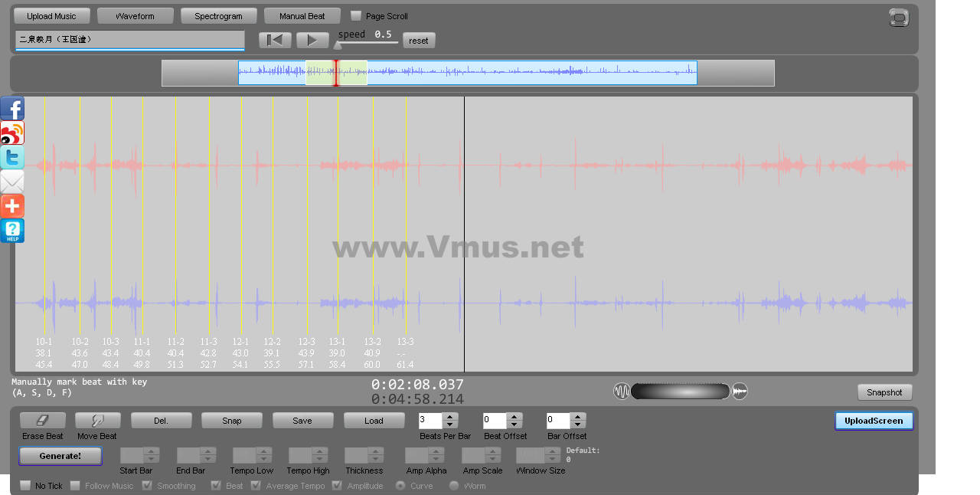The height and width of the screenshot is (495, 980).
Task: Toggle the No Tick checkbox
Action: pos(25,486)
